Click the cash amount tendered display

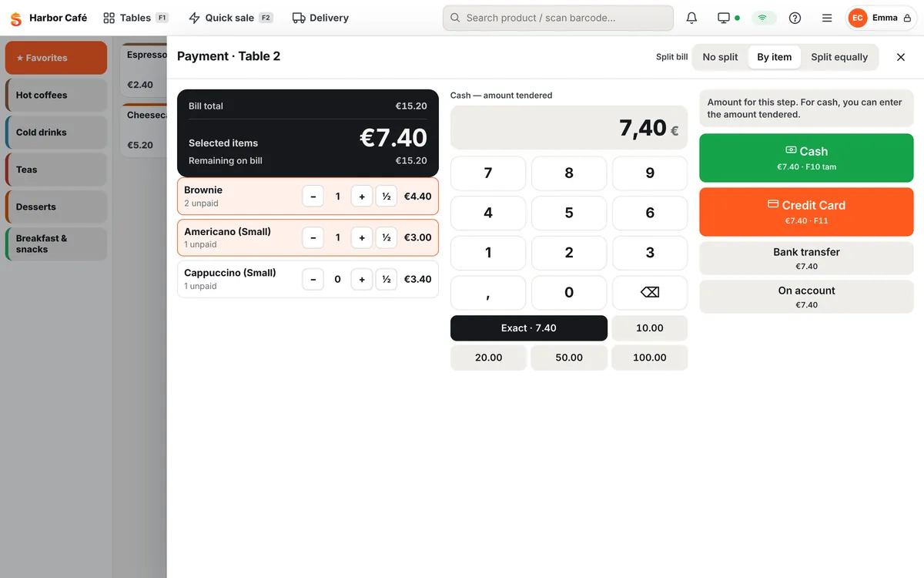(569, 127)
